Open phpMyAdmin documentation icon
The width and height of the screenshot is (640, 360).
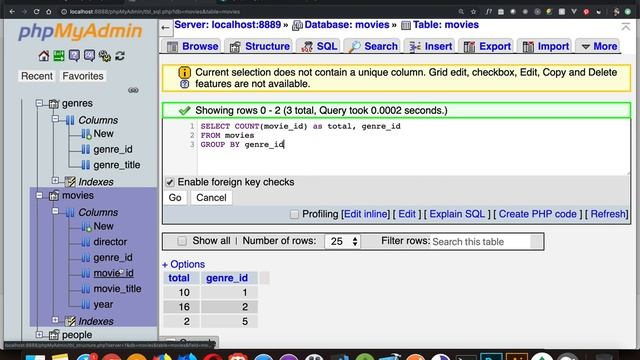[x=74, y=56]
